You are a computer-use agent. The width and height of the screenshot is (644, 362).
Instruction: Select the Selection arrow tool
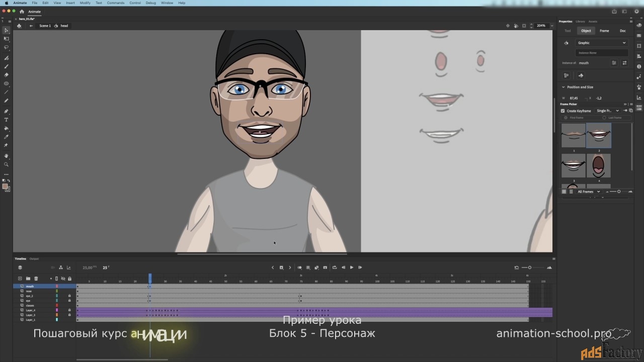point(7,30)
